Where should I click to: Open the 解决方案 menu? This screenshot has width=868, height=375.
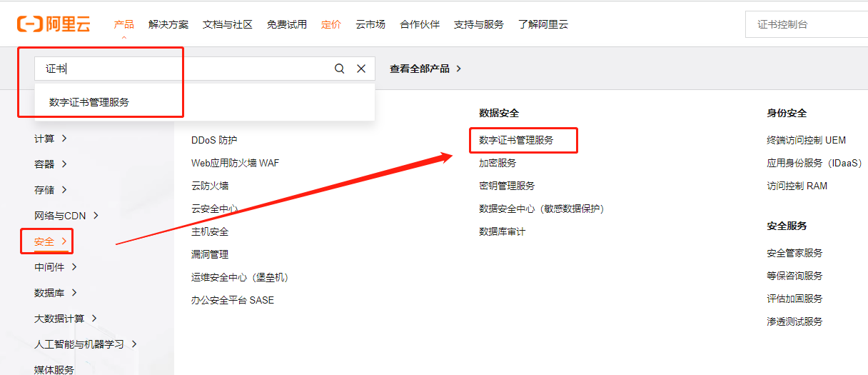click(168, 24)
